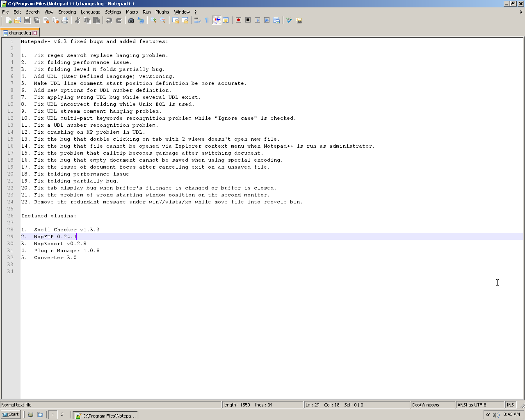Open the ? help menu
This screenshot has width=525, height=420.
pos(196,12)
